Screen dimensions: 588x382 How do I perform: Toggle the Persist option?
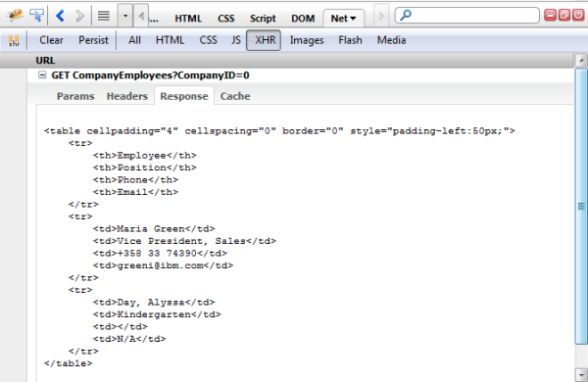[x=93, y=40]
